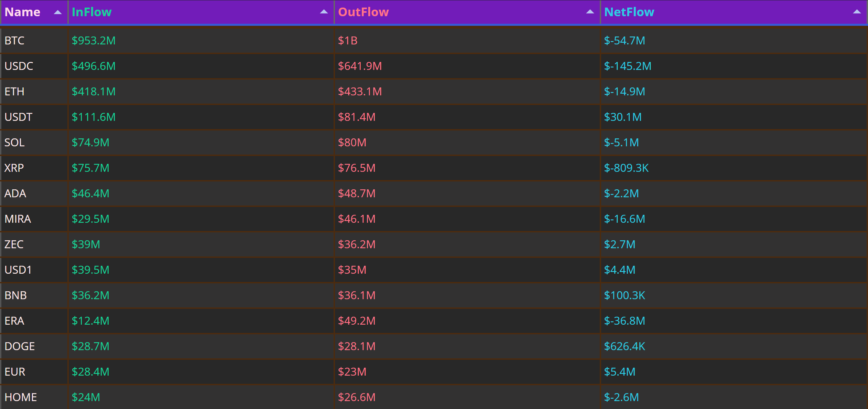
Task: Click the sort arrow beside Name header
Action: click(58, 12)
